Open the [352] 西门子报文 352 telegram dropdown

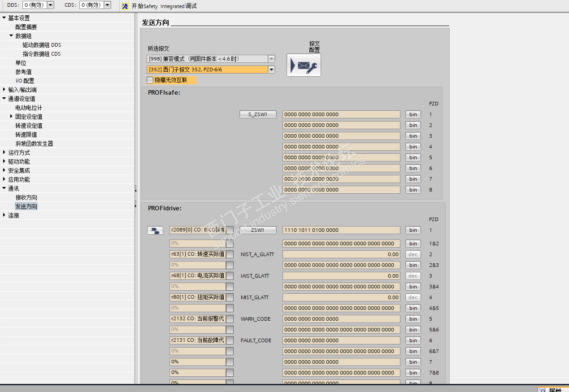point(271,70)
